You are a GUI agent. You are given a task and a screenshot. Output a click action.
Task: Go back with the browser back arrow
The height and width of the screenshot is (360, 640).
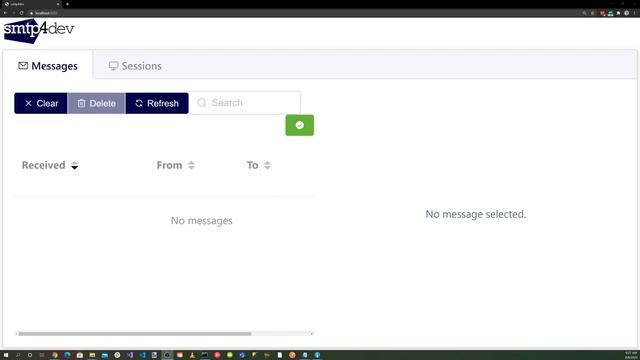[5, 13]
